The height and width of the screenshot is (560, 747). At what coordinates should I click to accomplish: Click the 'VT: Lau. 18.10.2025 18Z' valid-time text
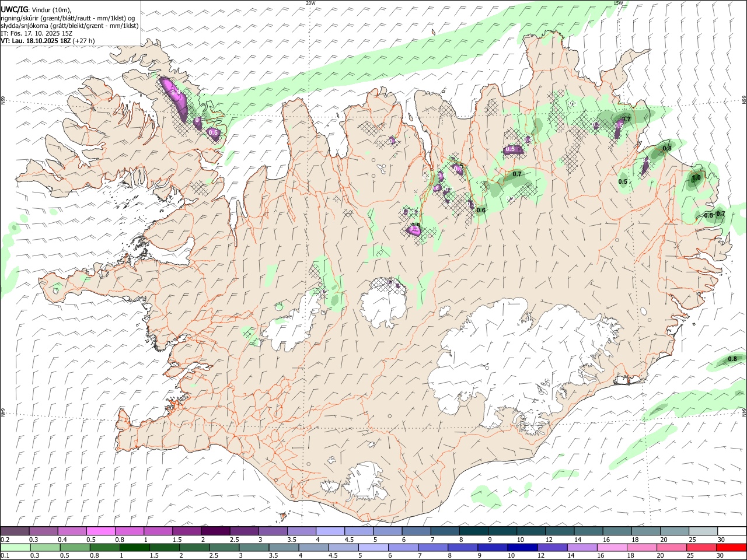36,41
